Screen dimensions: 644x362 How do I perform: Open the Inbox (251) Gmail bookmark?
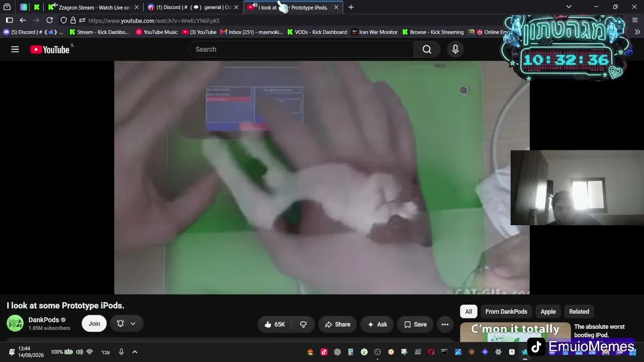pyautogui.click(x=252, y=32)
